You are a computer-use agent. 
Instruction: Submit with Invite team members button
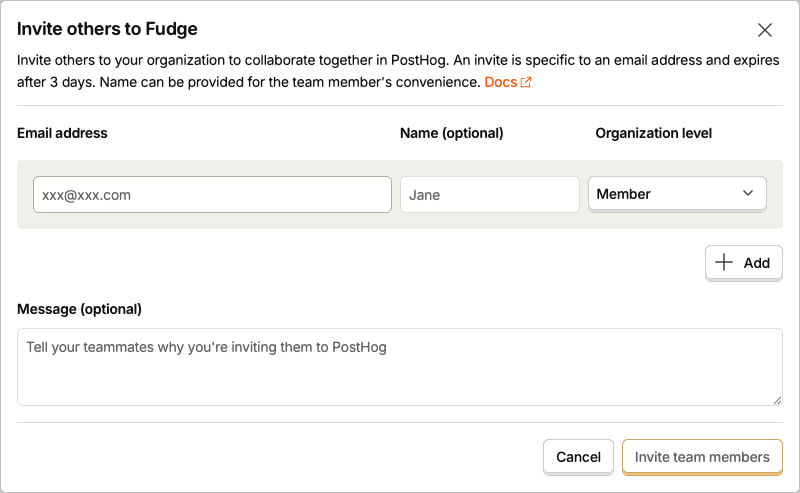[x=702, y=457]
